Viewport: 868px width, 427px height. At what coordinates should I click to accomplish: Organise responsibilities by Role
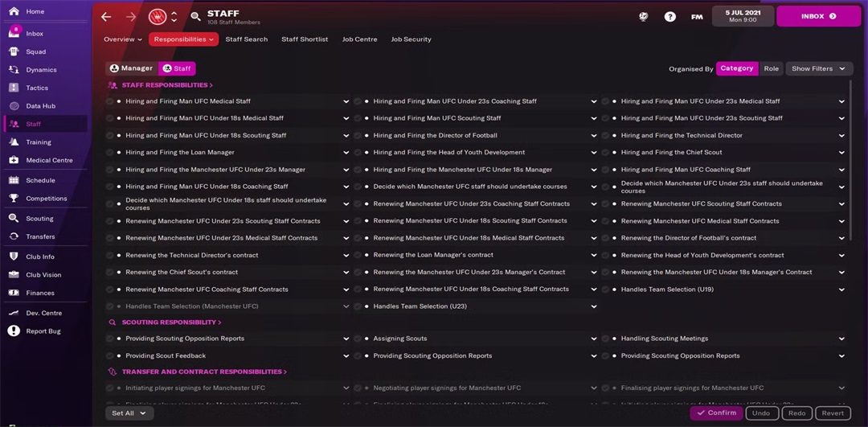[771, 69]
